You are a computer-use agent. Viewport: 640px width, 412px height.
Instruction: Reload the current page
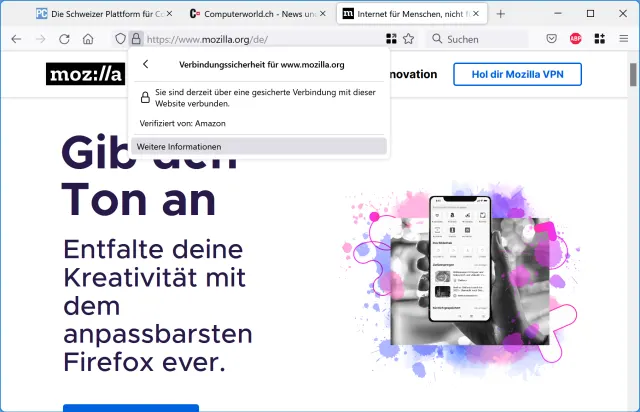tap(64, 39)
